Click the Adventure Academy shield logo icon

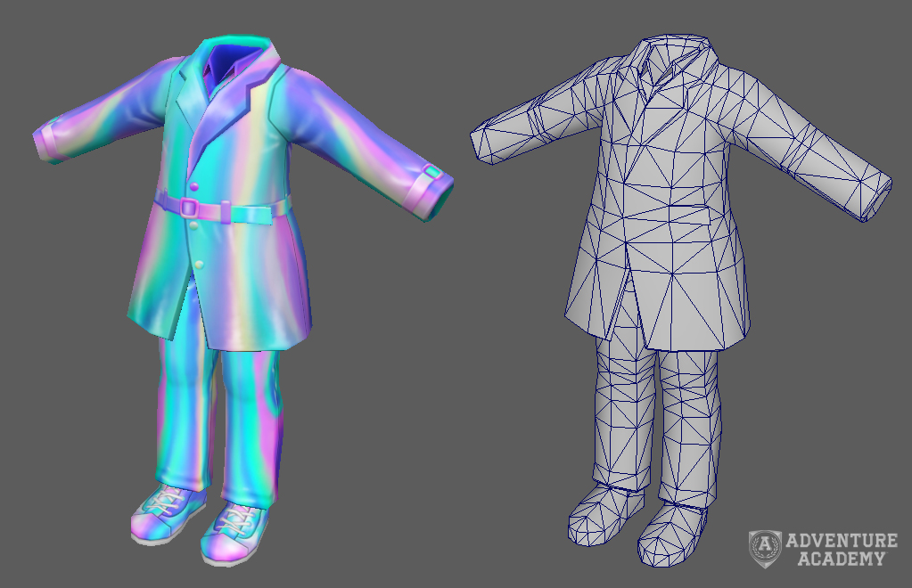[x=765, y=549]
